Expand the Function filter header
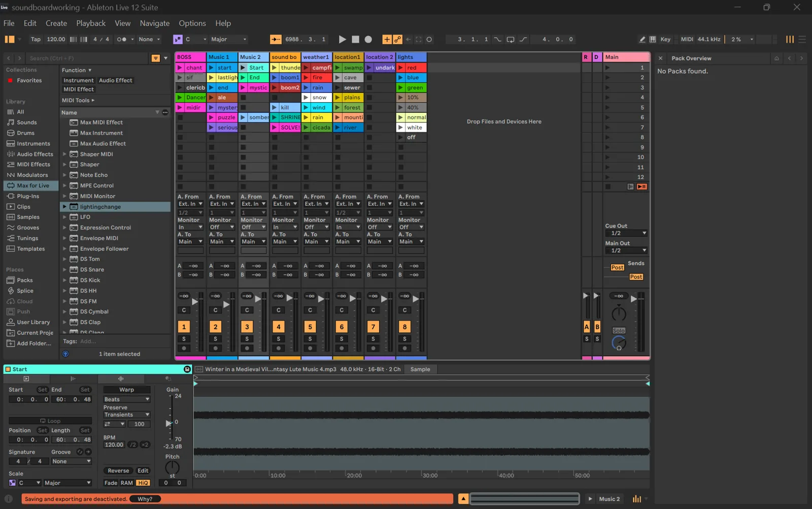 coord(77,70)
